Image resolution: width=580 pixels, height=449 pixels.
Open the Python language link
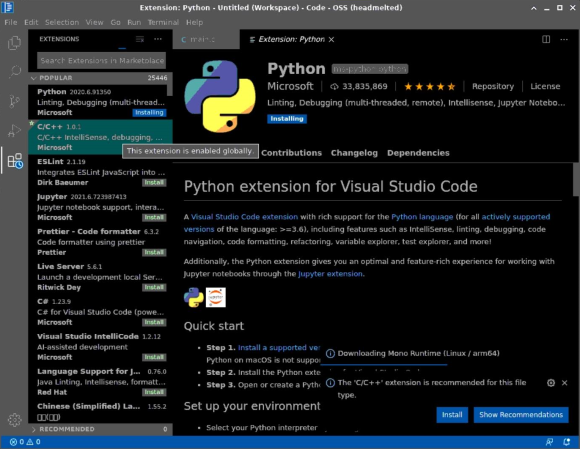[x=422, y=217]
